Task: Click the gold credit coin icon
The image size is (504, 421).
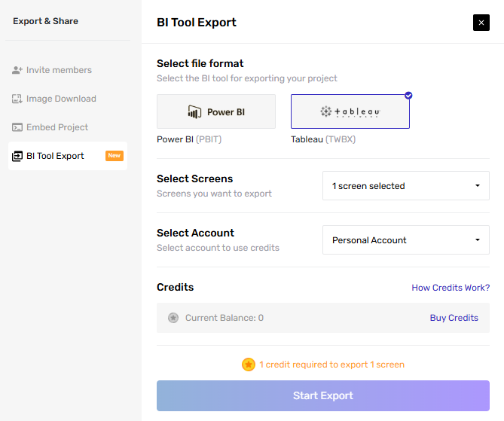Action: [x=249, y=365]
